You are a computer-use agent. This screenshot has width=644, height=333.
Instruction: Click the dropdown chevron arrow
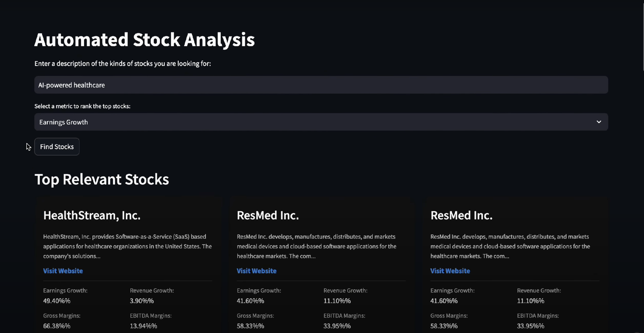(599, 122)
